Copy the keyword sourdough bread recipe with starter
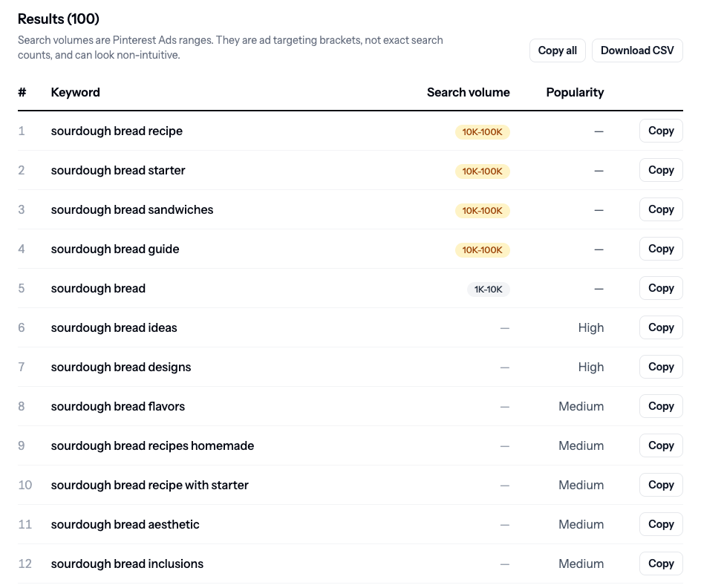The width and height of the screenshot is (701, 588). 661,485
